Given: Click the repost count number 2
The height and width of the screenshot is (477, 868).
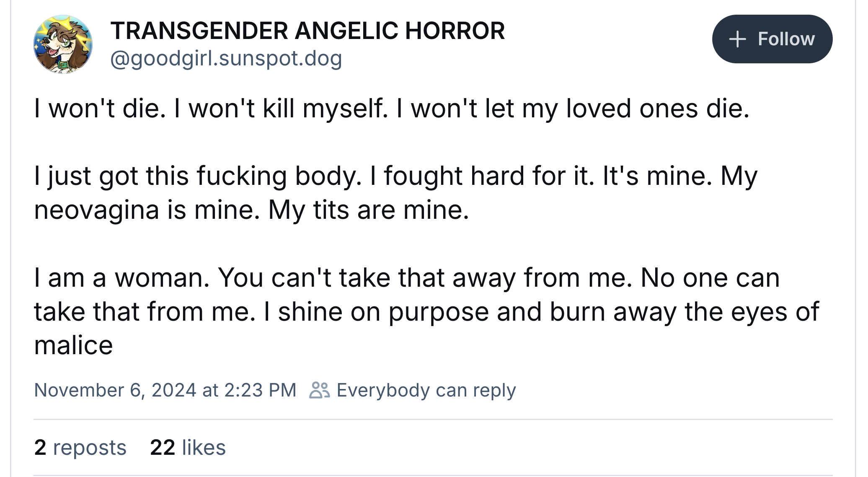Looking at the screenshot, I should coord(40,447).
